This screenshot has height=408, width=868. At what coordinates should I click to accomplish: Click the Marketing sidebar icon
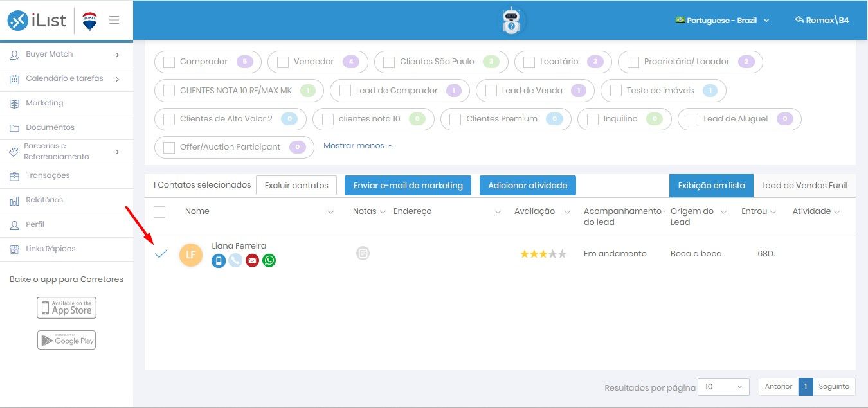[x=14, y=103]
